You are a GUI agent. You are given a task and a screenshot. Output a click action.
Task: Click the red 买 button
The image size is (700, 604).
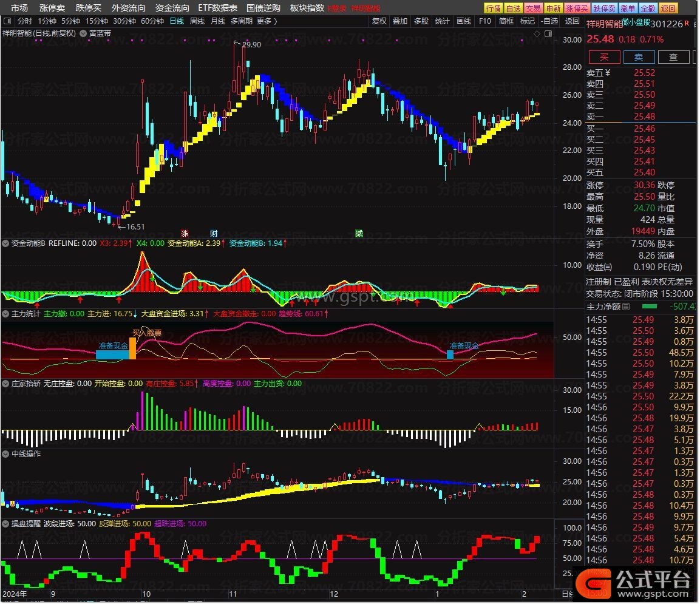coord(604,56)
